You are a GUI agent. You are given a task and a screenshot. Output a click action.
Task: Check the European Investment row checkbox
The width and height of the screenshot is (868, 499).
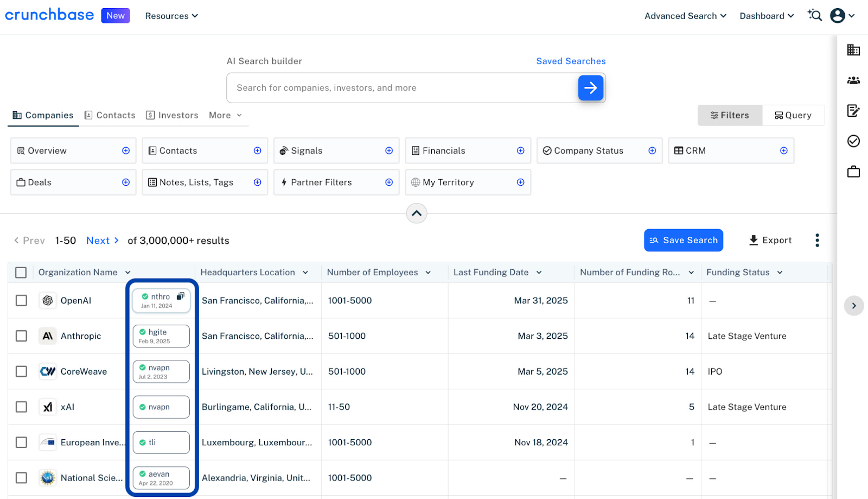[x=21, y=443]
